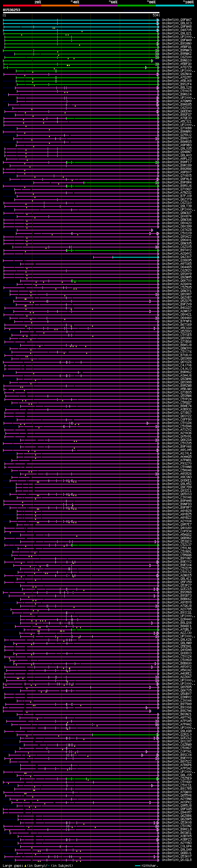The height and width of the screenshot is (868, 197).
Task: Select label UniRef100_A7Q2M7
Action: pyautogui.click(x=177, y=78)
